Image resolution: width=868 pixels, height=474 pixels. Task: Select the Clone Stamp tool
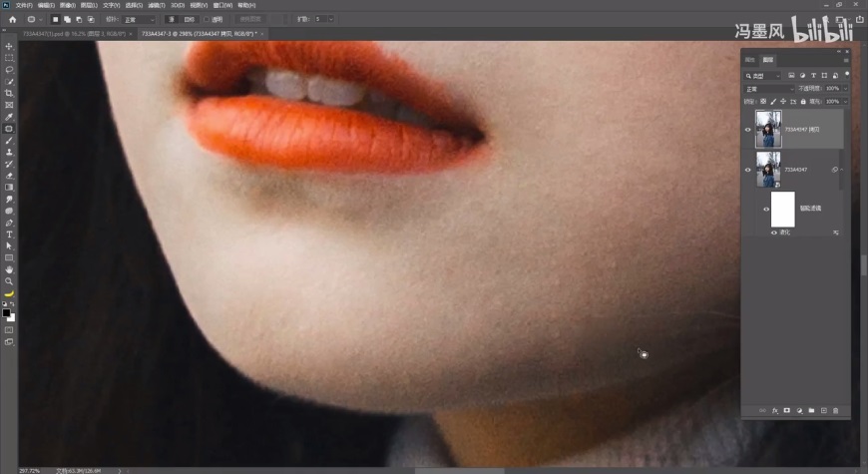click(9, 153)
